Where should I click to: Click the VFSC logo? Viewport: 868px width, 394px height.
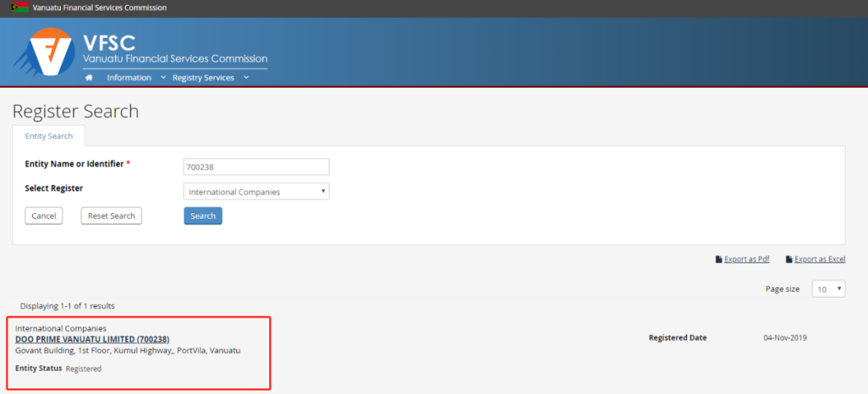(44, 52)
